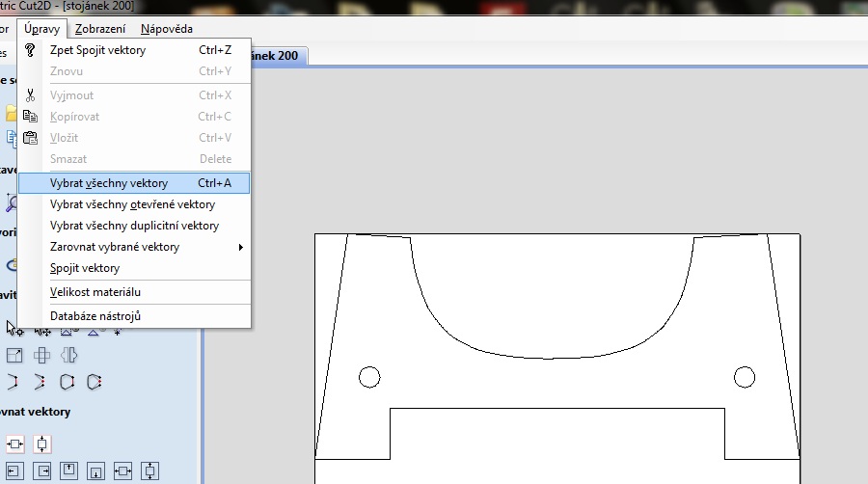This screenshot has width=868, height=484.
Task: Click the left small circle in the drawing
Action: (369, 377)
